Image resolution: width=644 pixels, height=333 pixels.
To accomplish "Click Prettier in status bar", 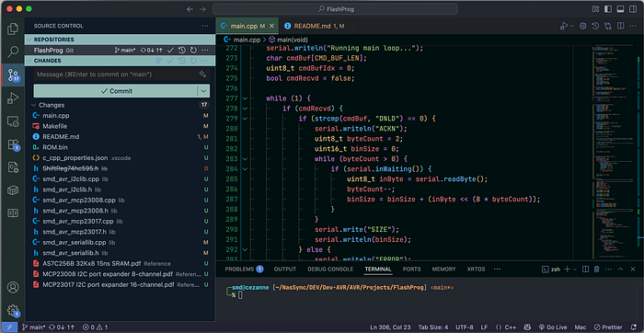I will point(609,327).
